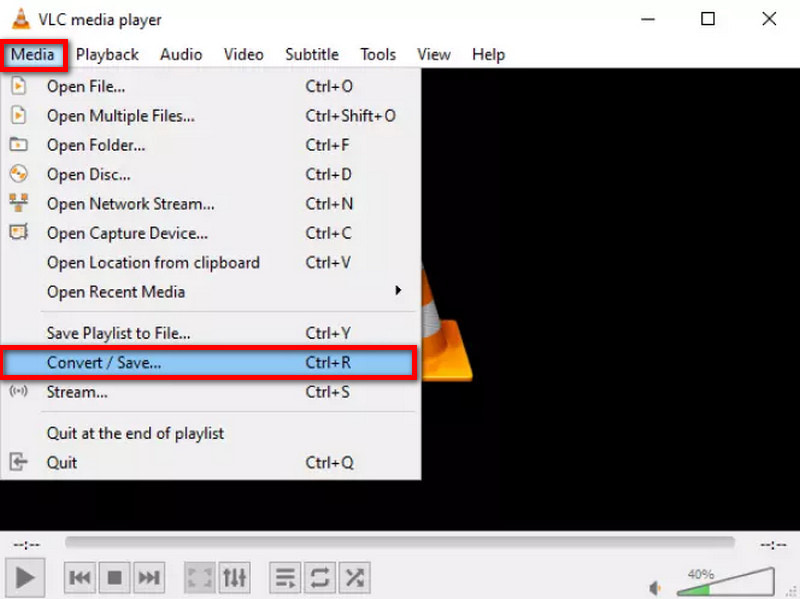
Task: Click Quit in the Media menu
Action: (x=62, y=462)
